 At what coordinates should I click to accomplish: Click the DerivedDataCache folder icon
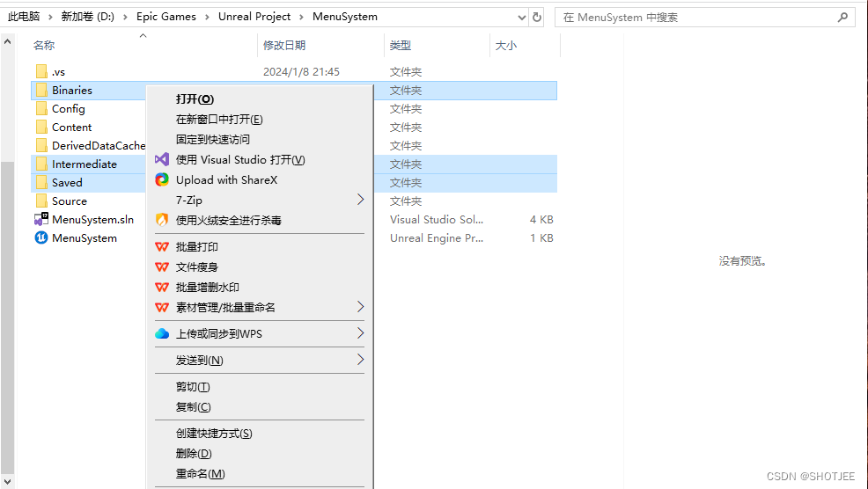pos(41,145)
